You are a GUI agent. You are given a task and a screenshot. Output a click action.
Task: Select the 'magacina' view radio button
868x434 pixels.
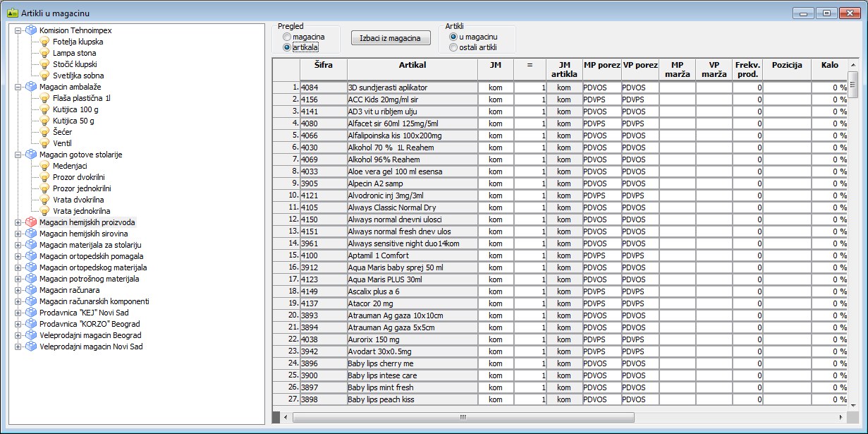point(286,37)
